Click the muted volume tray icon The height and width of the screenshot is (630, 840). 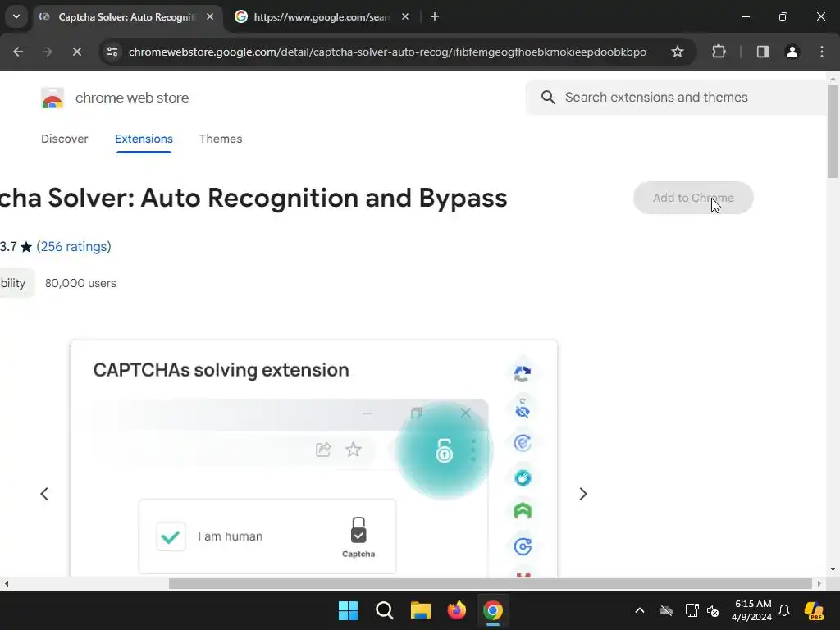coord(713,610)
